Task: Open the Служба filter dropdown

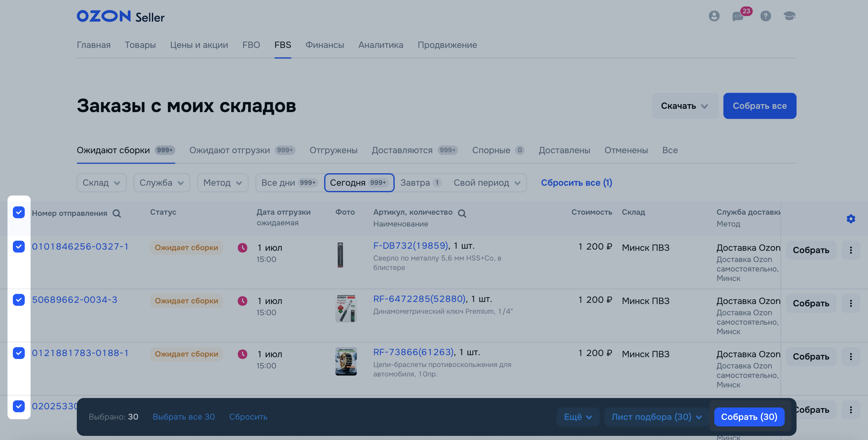Action: click(x=162, y=183)
